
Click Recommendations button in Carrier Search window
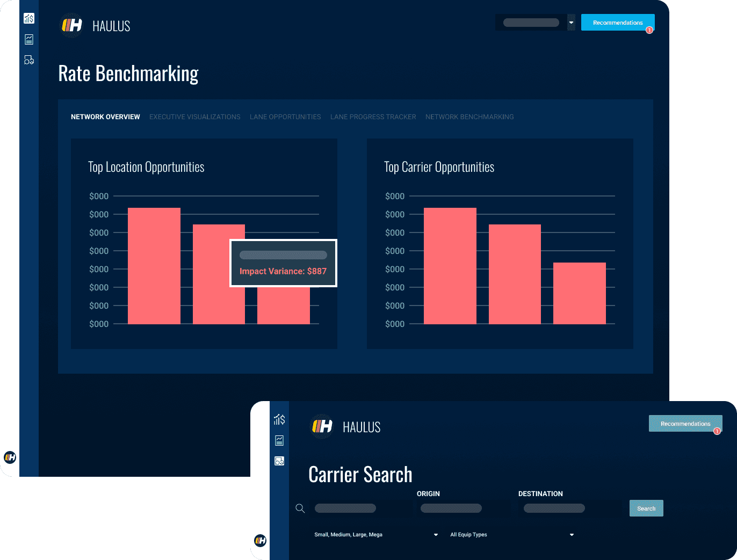[x=685, y=424]
